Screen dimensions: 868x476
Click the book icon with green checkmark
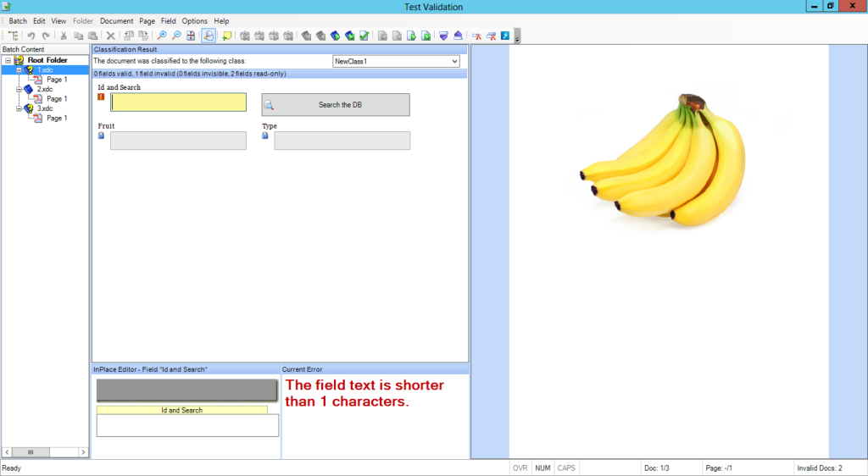(364, 36)
